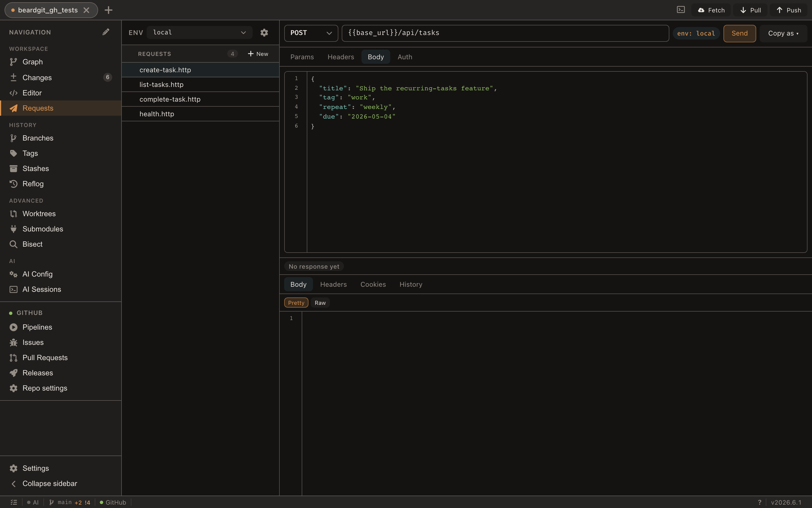
Task: Edit navigation with the pencil icon
Action: tap(106, 32)
